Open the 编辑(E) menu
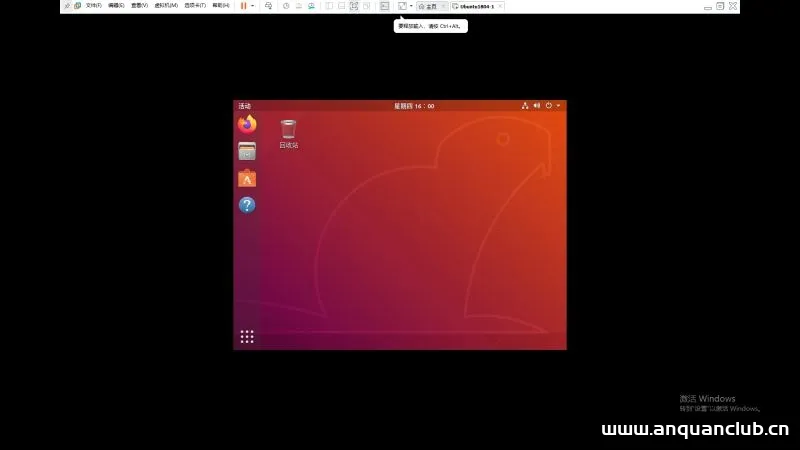Image resolution: width=800 pixels, height=450 pixels. pos(116,6)
